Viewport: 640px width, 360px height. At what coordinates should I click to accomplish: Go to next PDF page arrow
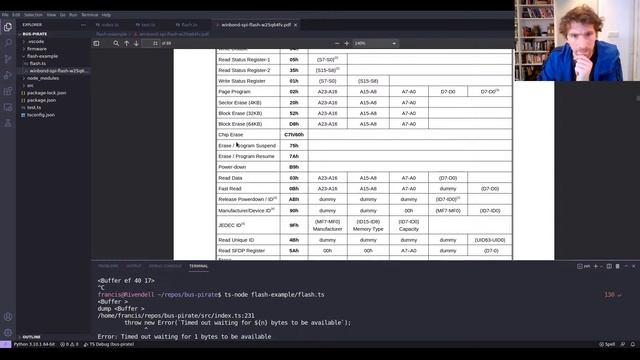pos(136,43)
